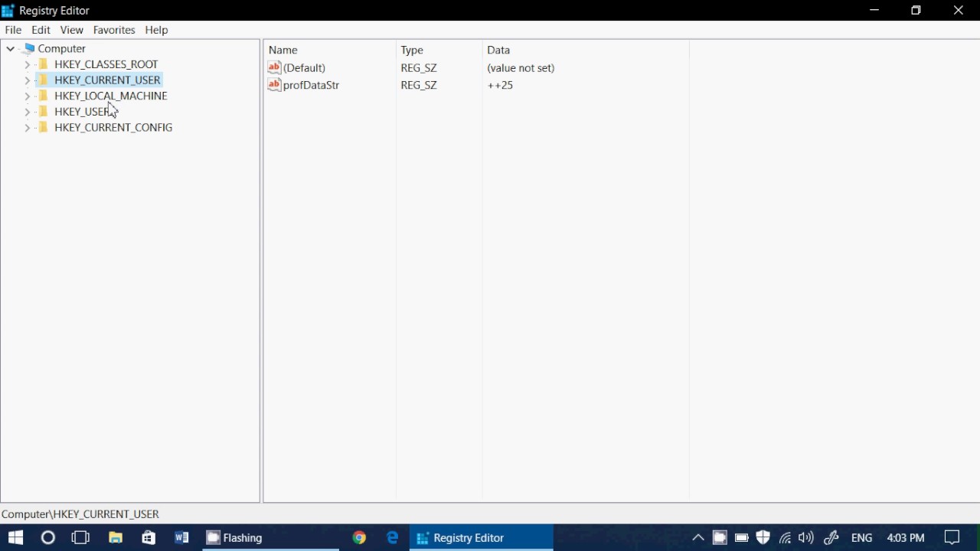The width and height of the screenshot is (980, 551).
Task: Select HKEY_LOCAL_MACHINE in the tree
Action: 110,96
